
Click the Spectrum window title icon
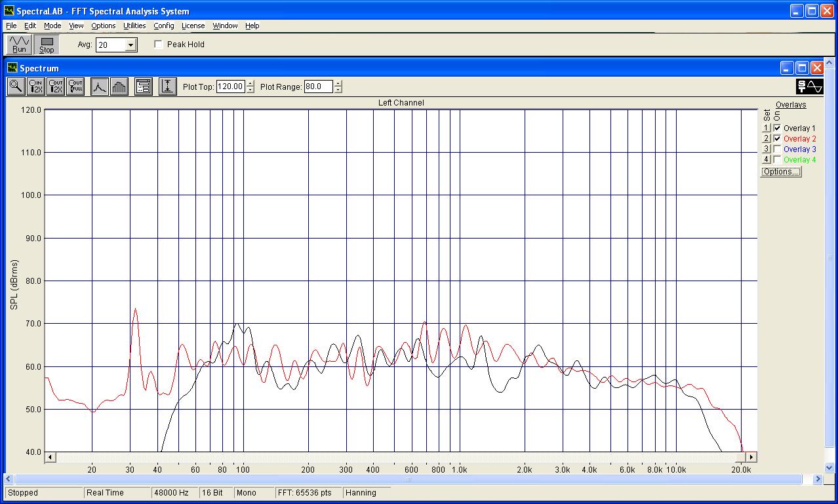tap(12, 68)
